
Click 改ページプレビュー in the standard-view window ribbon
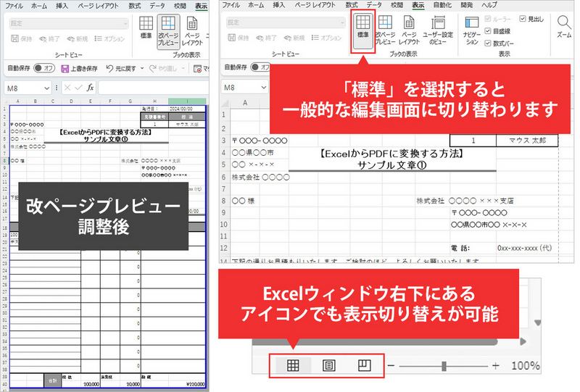point(385,30)
